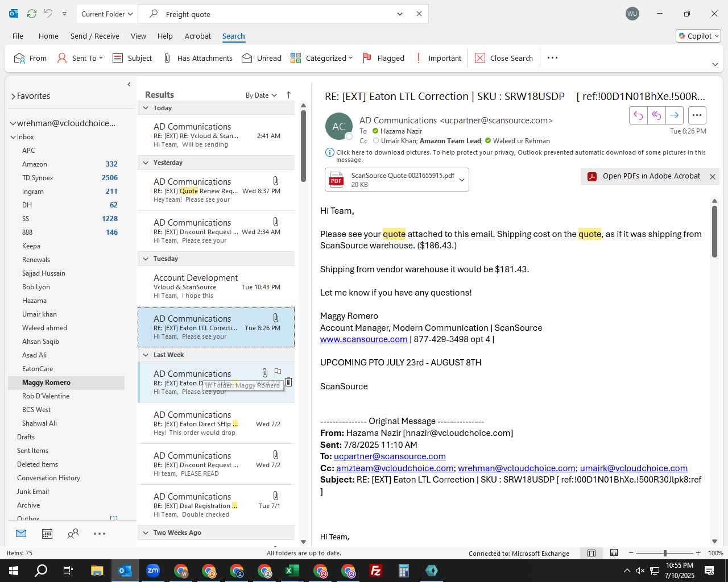Toggle the Flagged filter

(383, 58)
